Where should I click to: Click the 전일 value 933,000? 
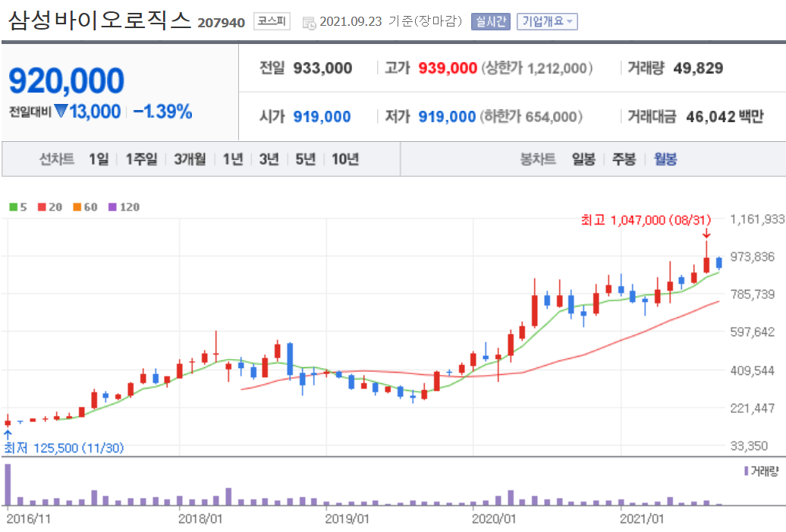coord(323,68)
